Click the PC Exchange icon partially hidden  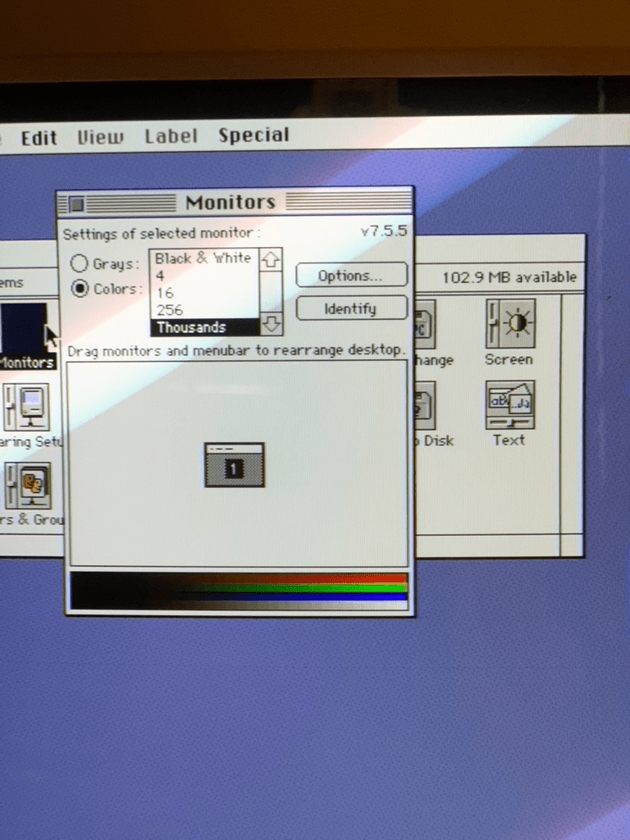click(426, 324)
